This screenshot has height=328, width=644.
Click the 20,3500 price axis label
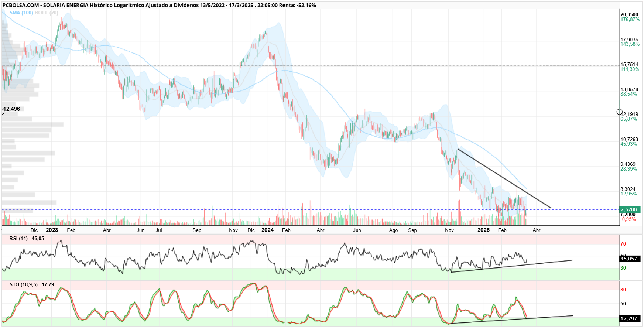629,14
